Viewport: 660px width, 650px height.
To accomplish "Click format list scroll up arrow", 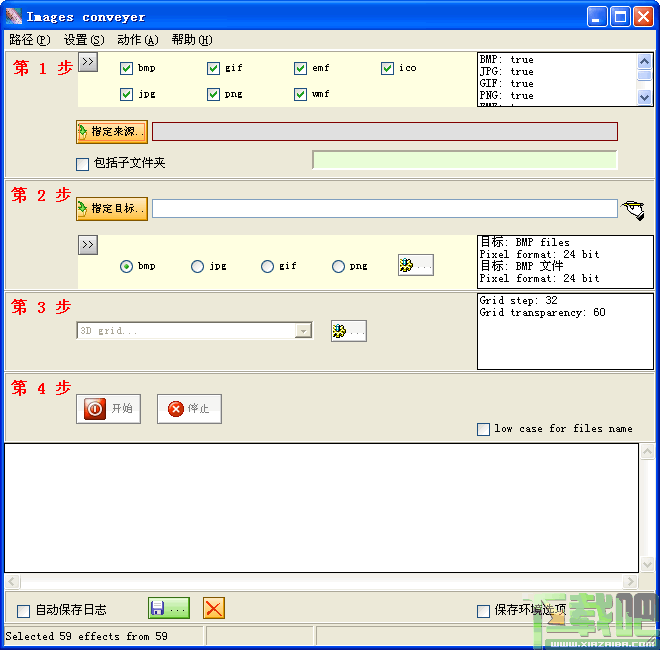I will click(x=644, y=62).
